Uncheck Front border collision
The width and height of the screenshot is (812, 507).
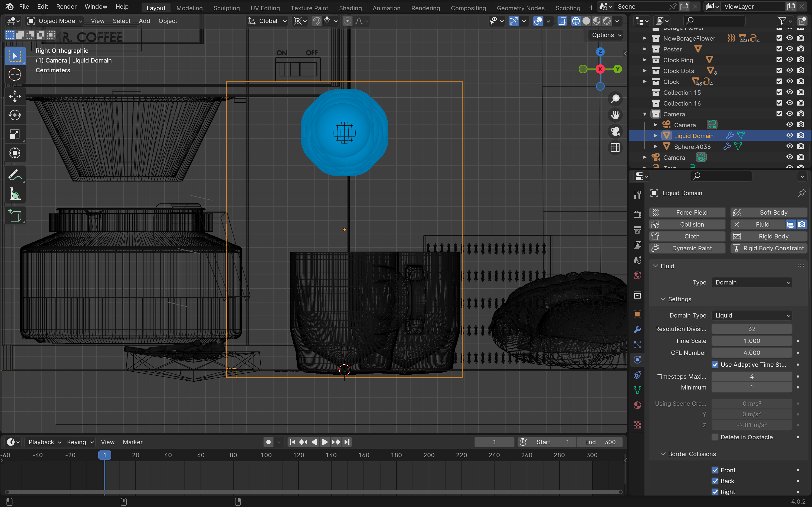(715, 470)
